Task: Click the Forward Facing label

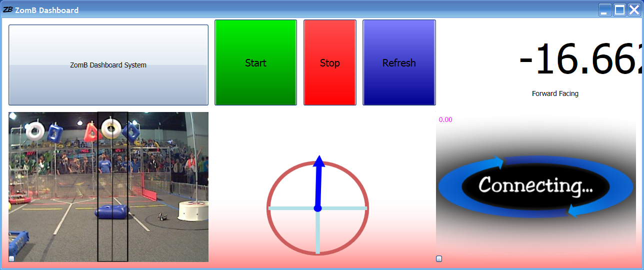Action: (x=555, y=93)
